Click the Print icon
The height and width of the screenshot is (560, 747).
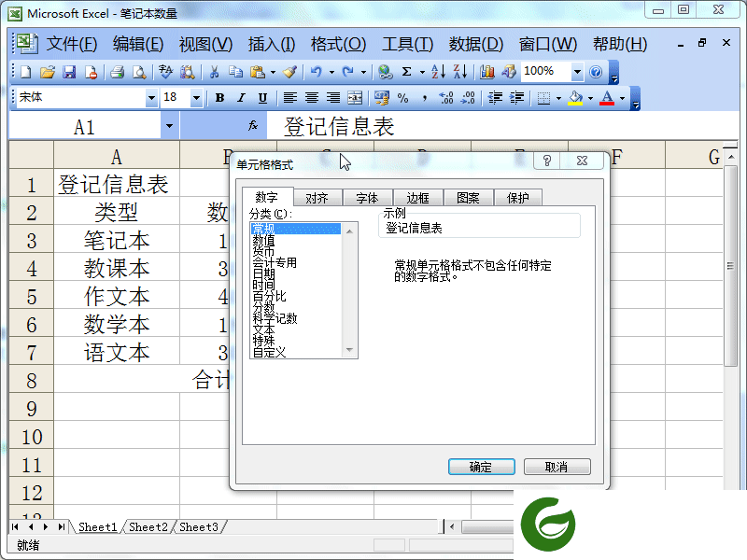pos(118,72)
